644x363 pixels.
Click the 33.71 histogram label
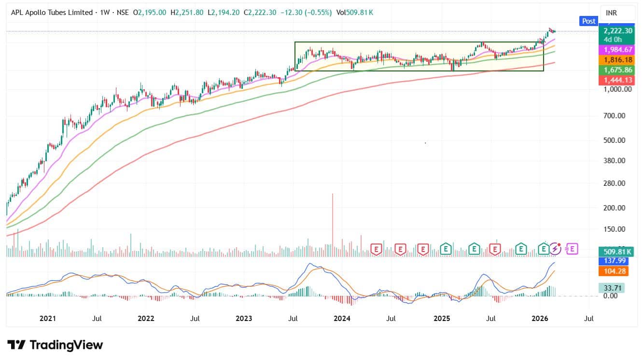click(611, 287)
